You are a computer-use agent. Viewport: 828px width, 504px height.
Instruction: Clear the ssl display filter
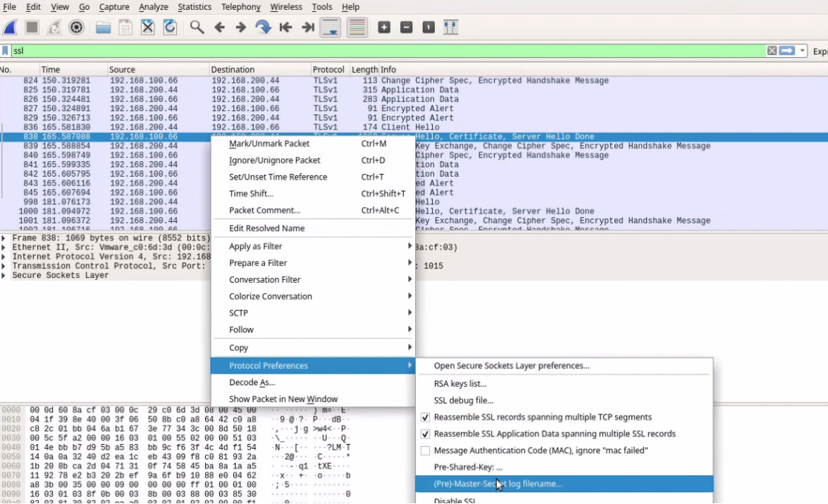tap(772, 51)
